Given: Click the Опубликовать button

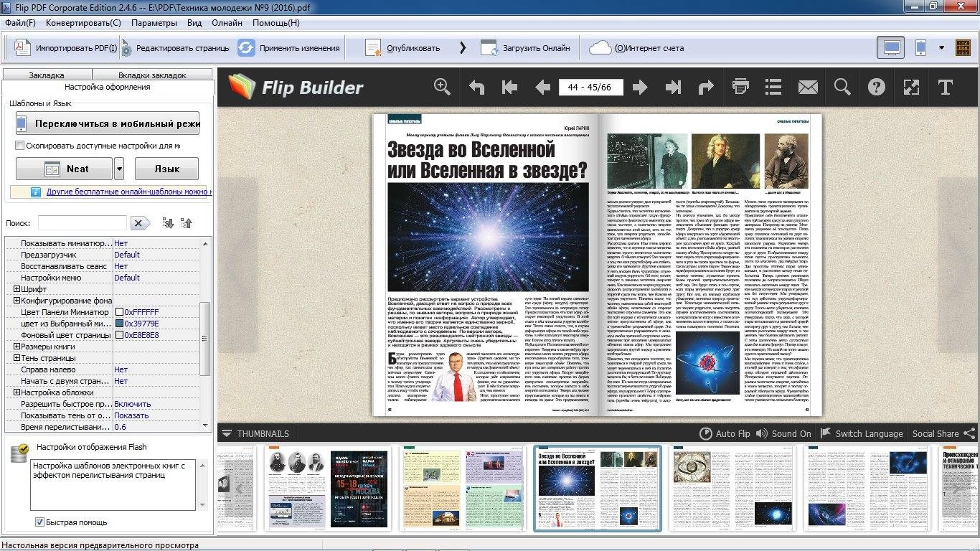Looking at the screenshot, I should (404, 48).
